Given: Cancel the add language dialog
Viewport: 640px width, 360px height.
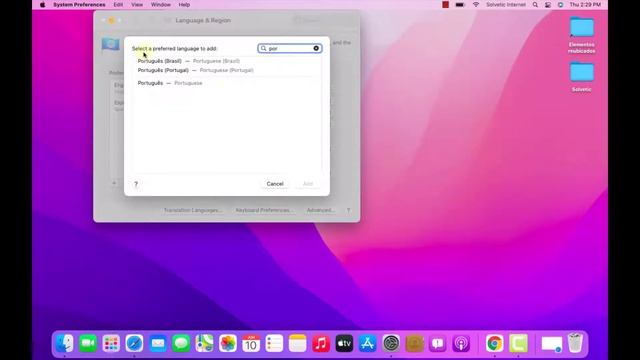Looking at the screenshot, I should click(x=275, y=184).
